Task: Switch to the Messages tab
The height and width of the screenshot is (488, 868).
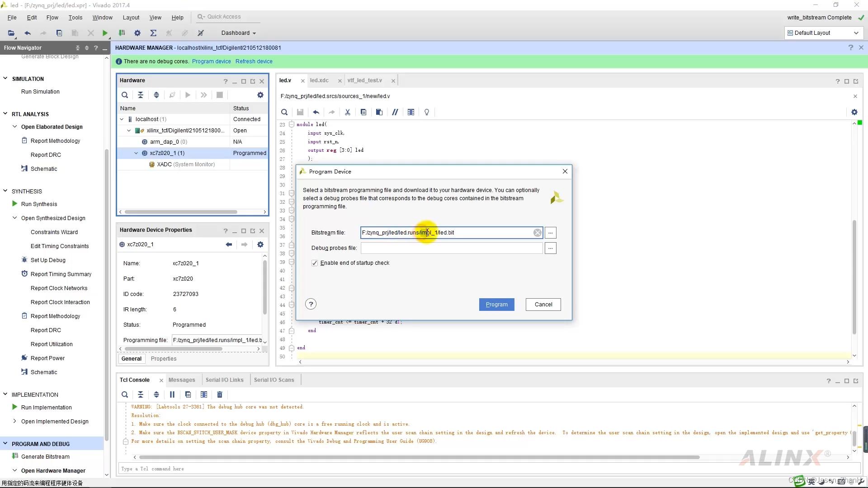Action: pos(182,380)
